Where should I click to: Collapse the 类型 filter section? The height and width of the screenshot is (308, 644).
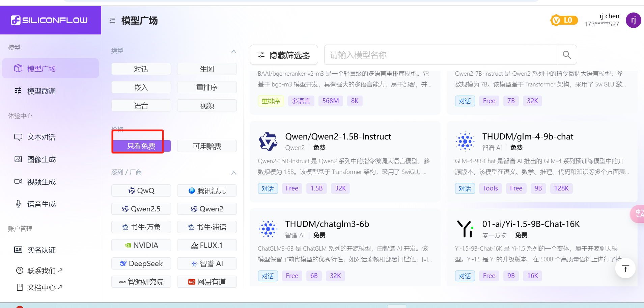[x=233, y=51]
